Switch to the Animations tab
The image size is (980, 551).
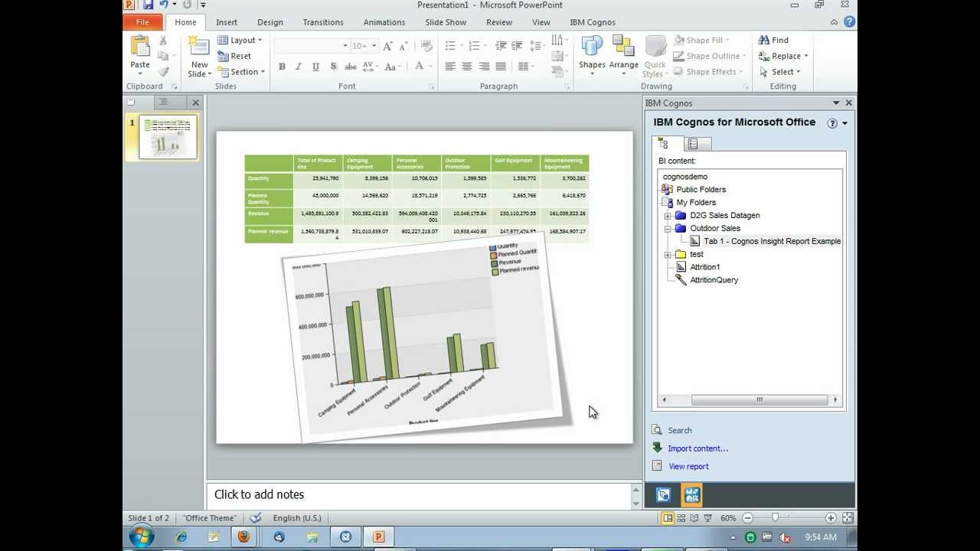pos(384,22)
